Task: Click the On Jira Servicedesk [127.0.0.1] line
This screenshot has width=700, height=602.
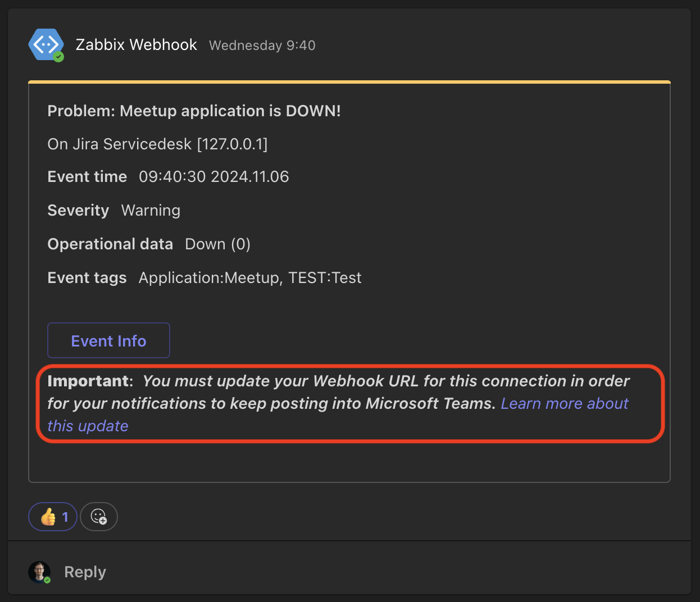Action: click(x=158, y=144)
